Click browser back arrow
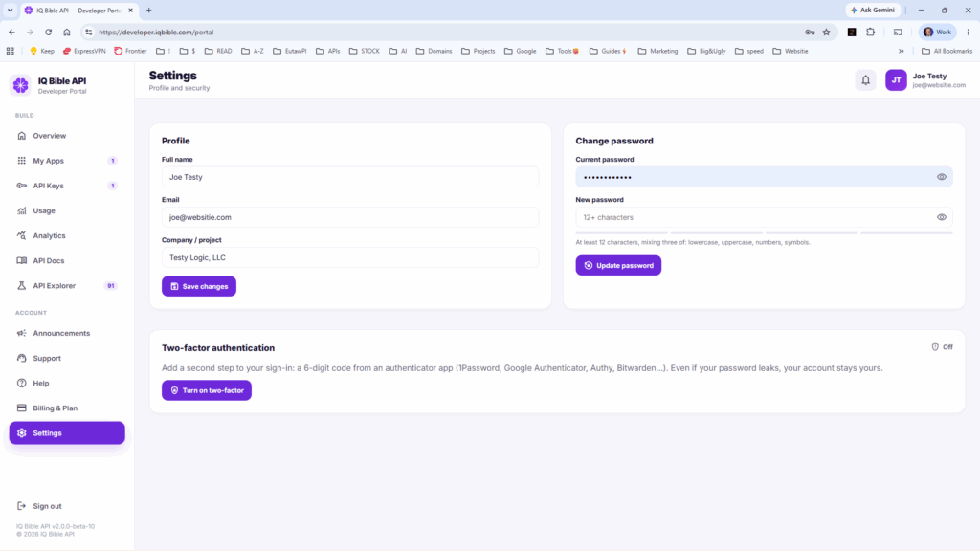Image resolution: width=980 pixels, height=551 pixels. (x=11, y=32)
